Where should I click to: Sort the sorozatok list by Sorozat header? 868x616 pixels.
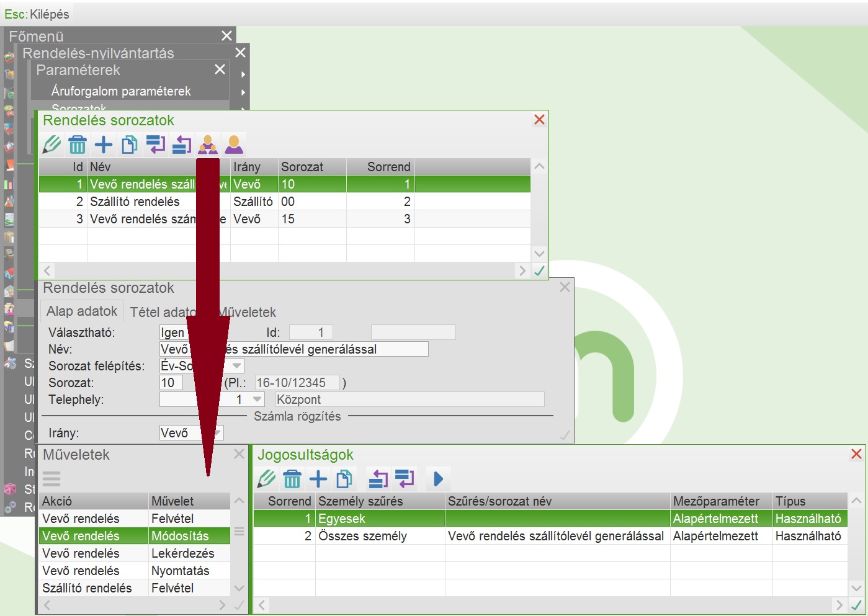pyautogui.click(x=312, y=167)
